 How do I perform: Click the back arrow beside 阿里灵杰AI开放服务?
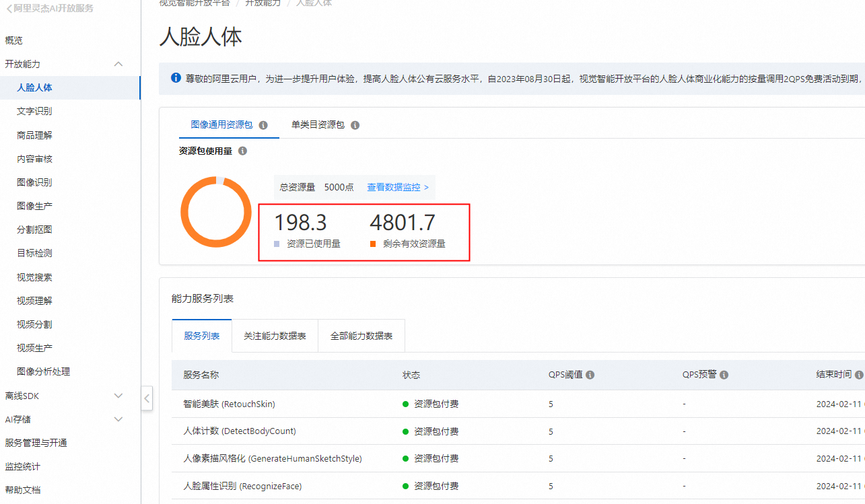click(x=8, y=9)
